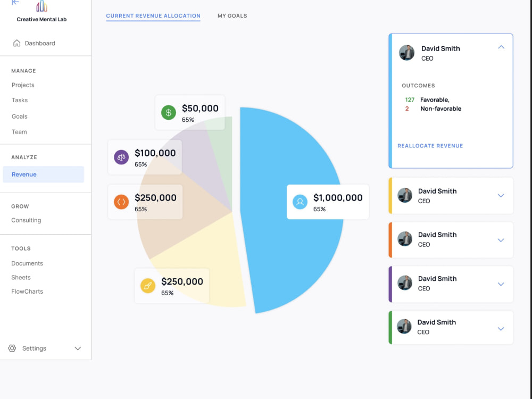Click Reallocate Revenue link
The image size is (532, 399).
click(x=430, y=146)
